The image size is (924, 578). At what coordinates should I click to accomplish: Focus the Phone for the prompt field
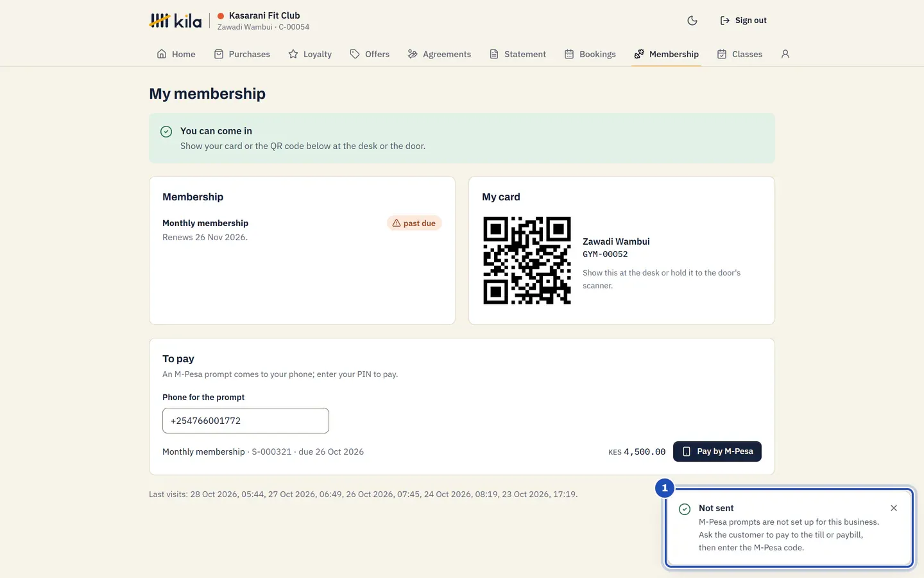click(x=246, y=421)
